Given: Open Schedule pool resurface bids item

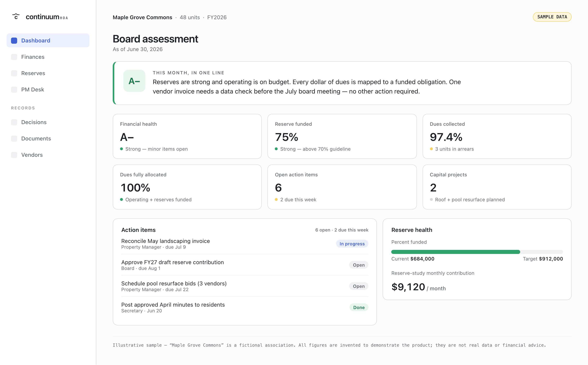Looking at the screenshot, I should click(245, 286).
